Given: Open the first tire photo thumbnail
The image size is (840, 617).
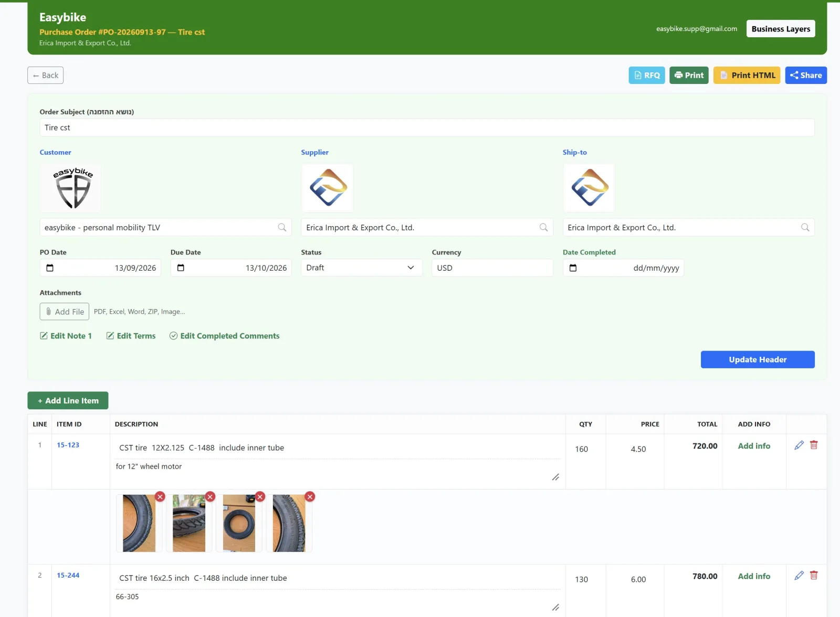Looking at the screenshot, I should 139,523.
